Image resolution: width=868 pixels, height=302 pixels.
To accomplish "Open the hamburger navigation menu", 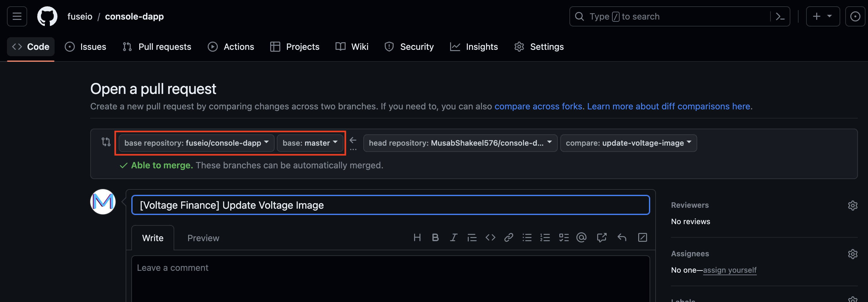I will tap(17, 16).
